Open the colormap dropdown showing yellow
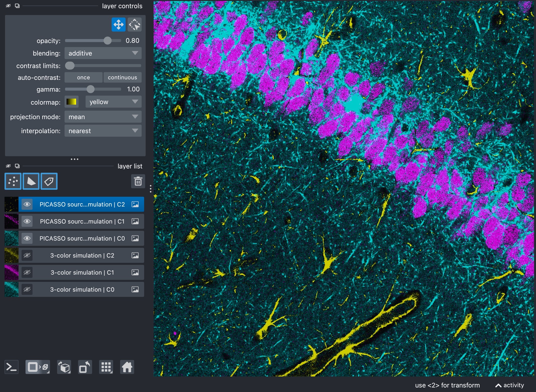This screenshot has width=536, height=392. [113, 102]
